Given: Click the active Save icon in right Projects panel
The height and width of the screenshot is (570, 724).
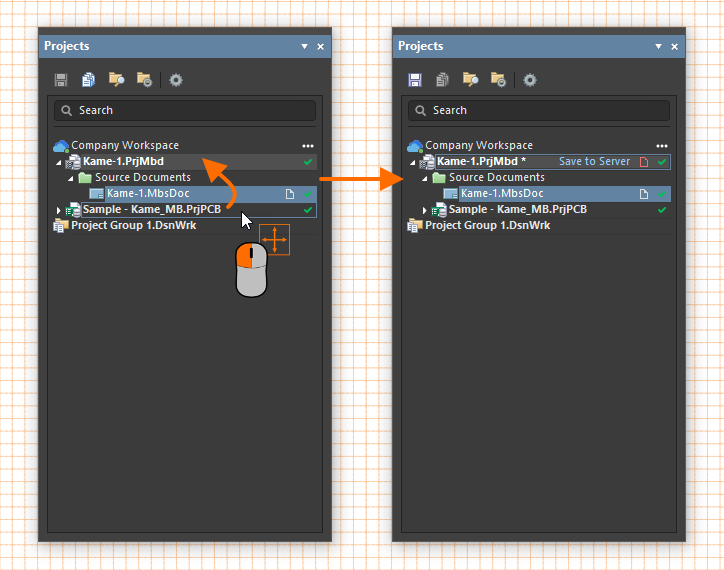Looking at the screenshot, I should click(x=415, y=80).
